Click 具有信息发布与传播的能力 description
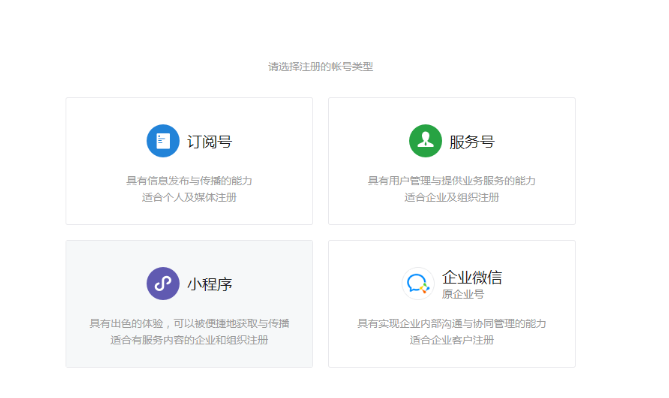This screenshot has height=398, width=669. [189, 181]
